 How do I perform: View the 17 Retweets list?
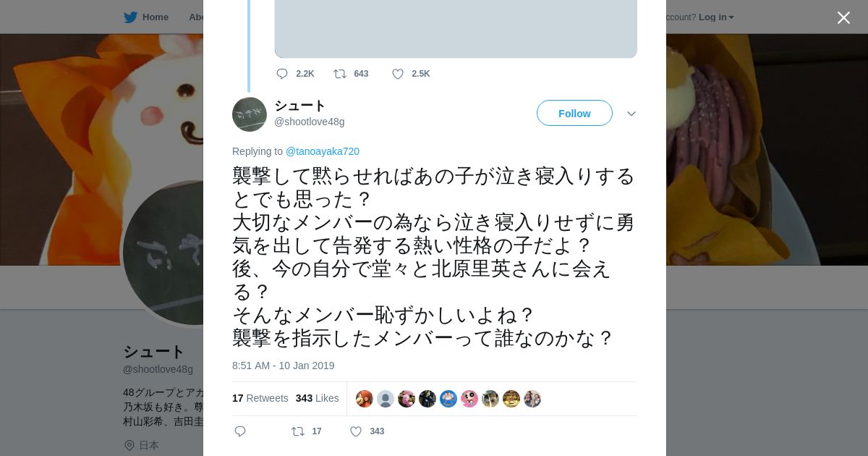tap(260, 398)
